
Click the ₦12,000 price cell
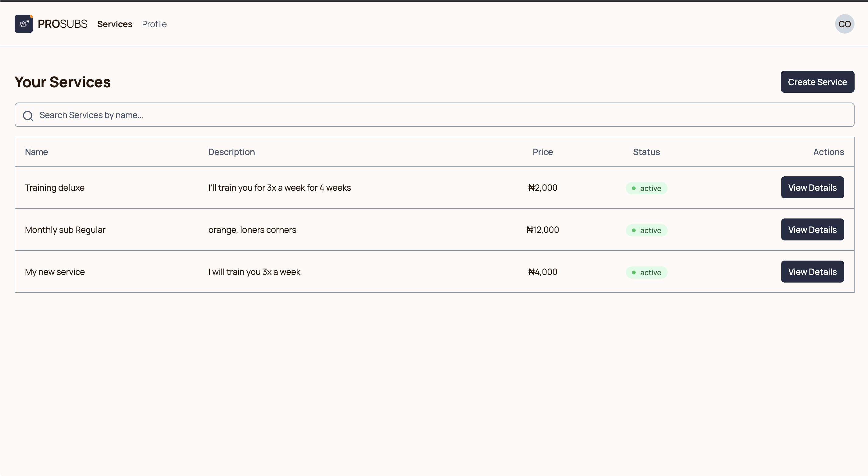pos(543,229)
